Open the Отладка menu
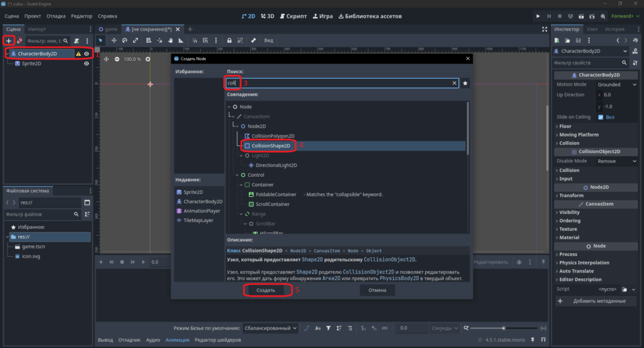This screenshot has width=644, height=348. [56, 16]
